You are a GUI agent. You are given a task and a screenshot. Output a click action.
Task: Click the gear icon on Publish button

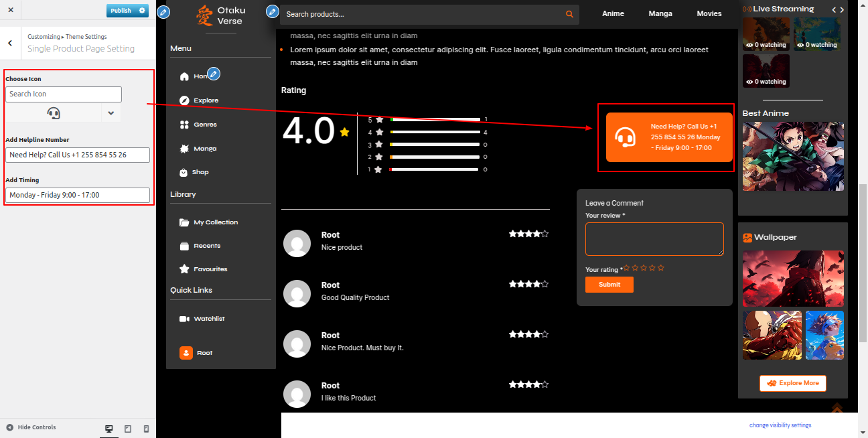point(142,11)
